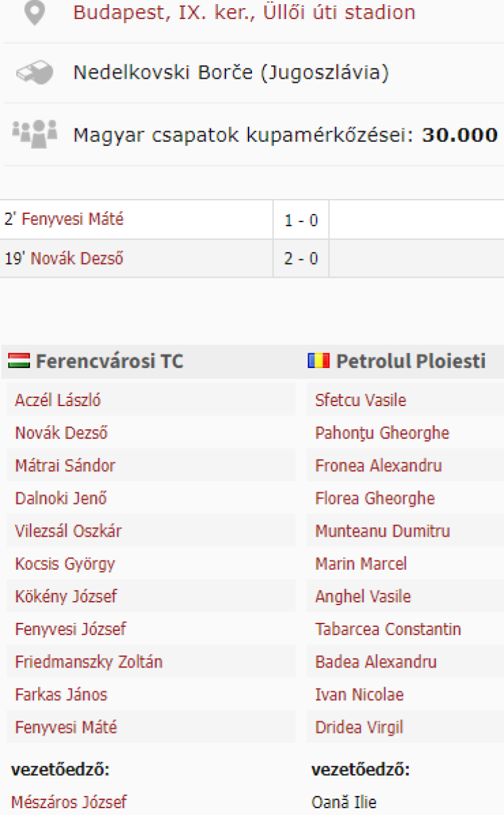This screenshot has height=815, width=504.
Task: Open the Üllői úti stadion venue link
Action: point(244,12)
